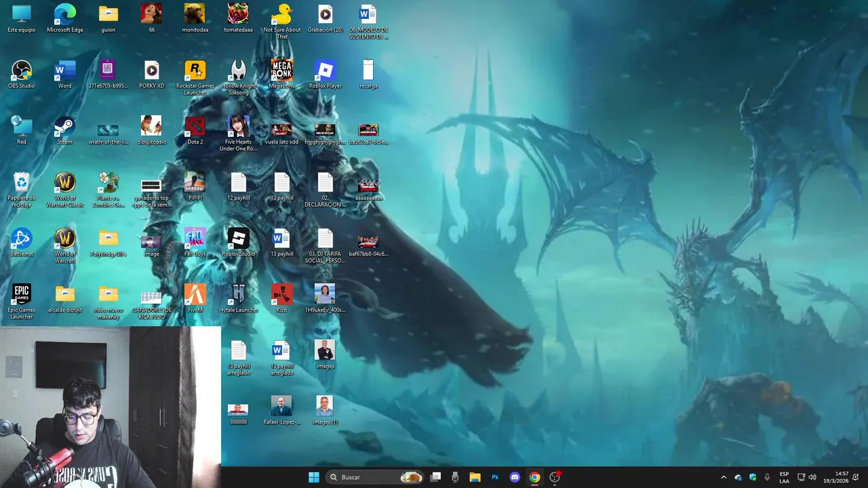Image resolution: width=868 pixels, height=488 pixels.
Task: Open File Explorer from the taskbar
Action: coord(475,477)
